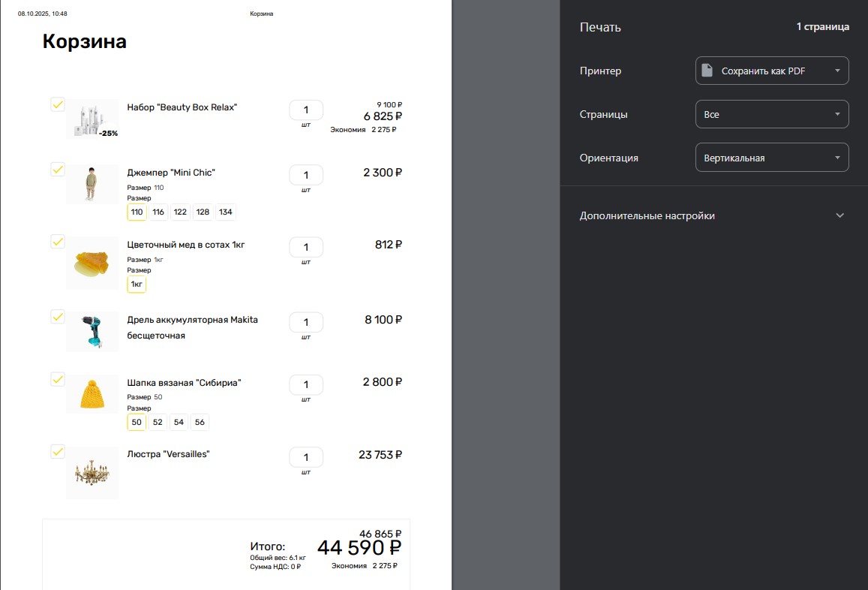Click the yellow knitted hat image
The width and height of the screenshot is (868, 590).
coord(92,394)
